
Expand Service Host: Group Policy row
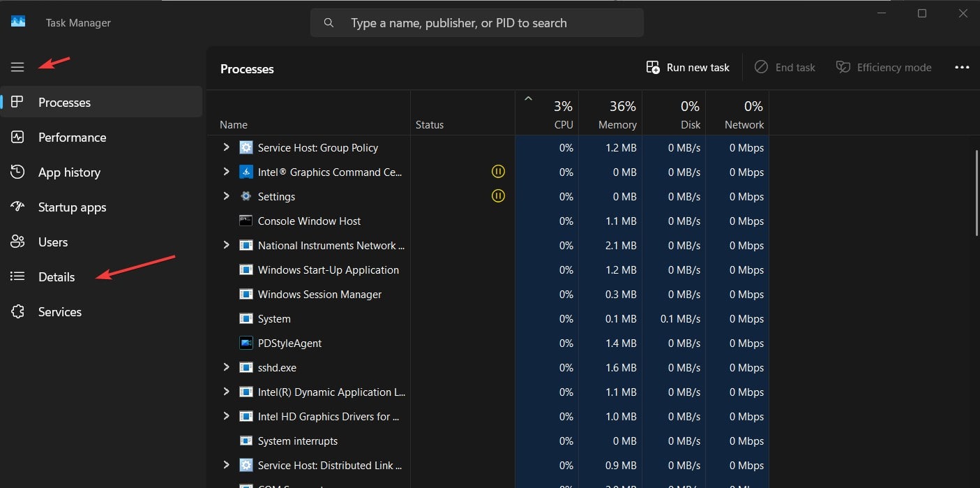226,147
